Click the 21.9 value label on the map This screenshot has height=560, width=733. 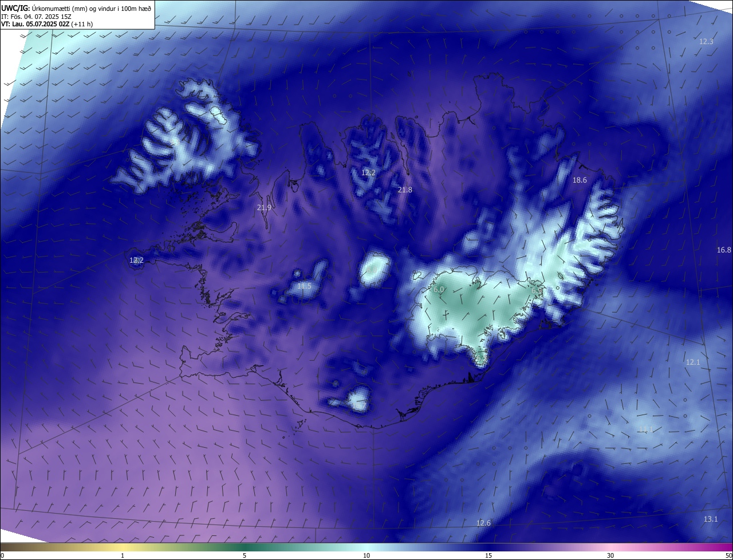264,208
